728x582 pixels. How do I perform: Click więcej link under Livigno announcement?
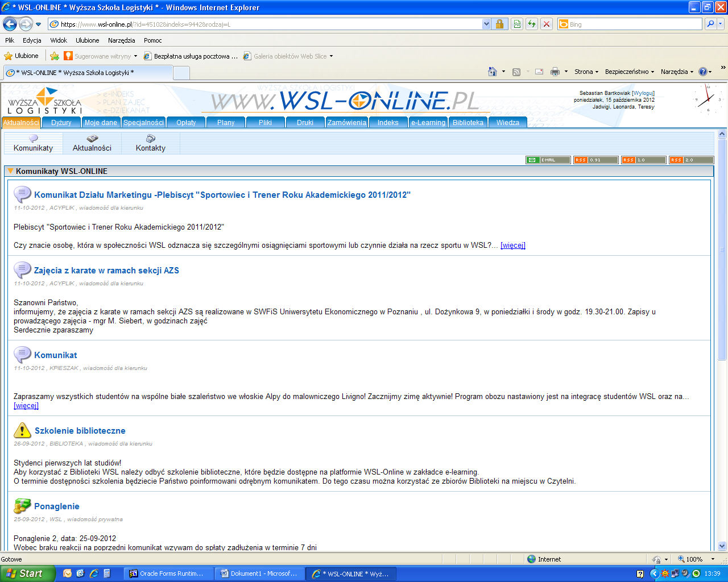[x=26, y=406]
